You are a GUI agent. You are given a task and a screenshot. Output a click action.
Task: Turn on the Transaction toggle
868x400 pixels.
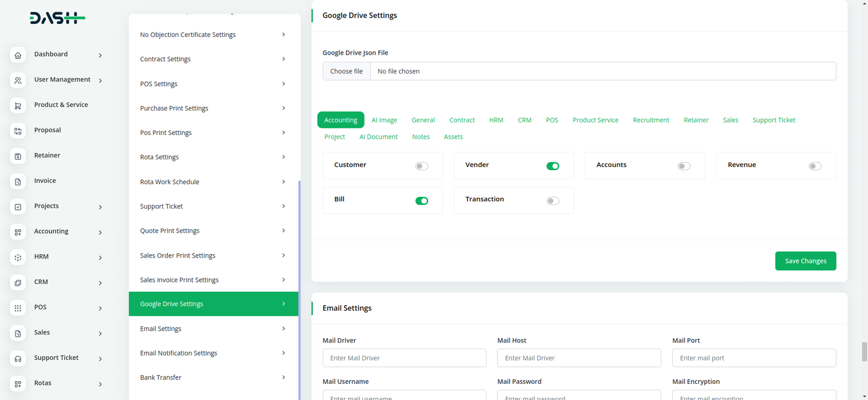point(552,201)
